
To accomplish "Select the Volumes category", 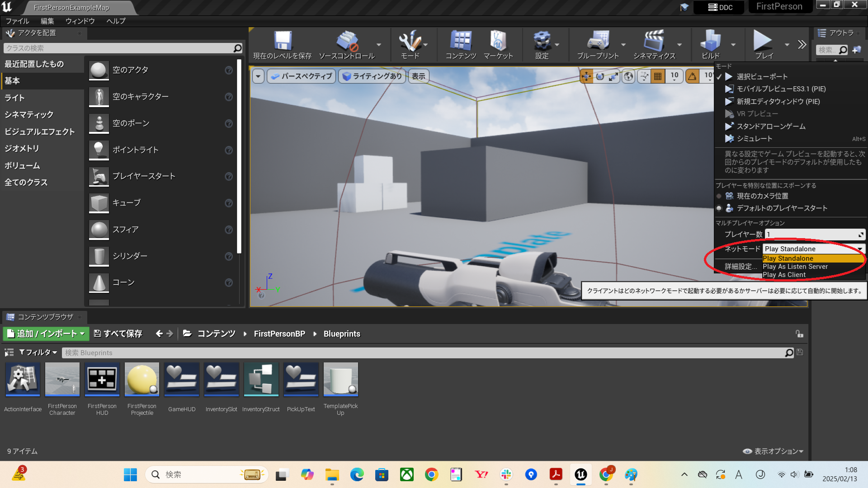I will tap(42, 166).
